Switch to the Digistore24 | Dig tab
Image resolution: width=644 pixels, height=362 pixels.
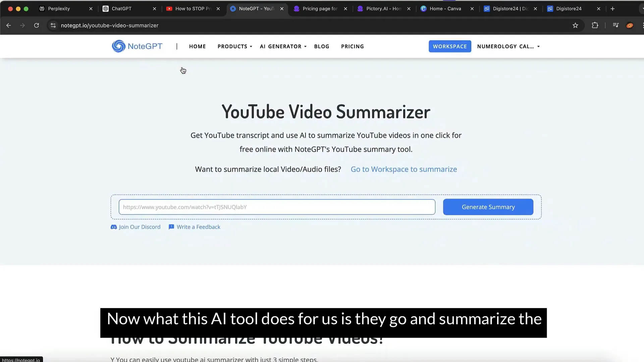pos(510,9)
